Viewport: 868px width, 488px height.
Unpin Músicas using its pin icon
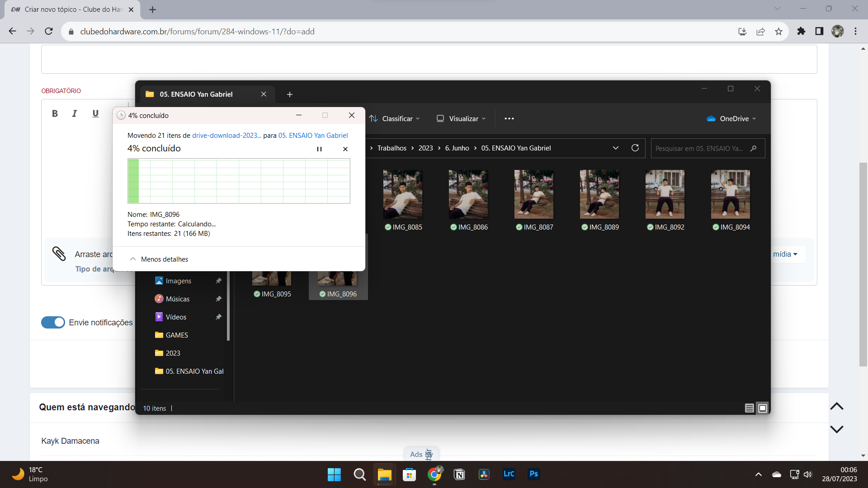[218, 299]
